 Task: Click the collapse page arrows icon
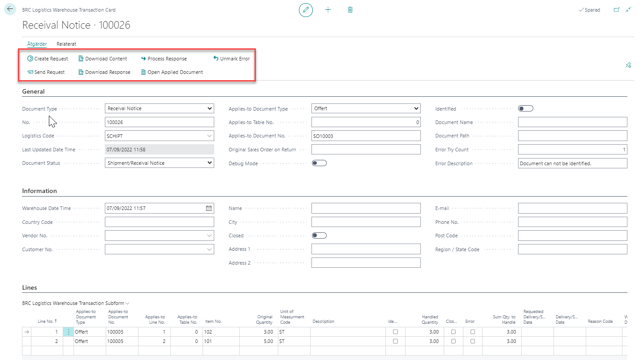629,10
